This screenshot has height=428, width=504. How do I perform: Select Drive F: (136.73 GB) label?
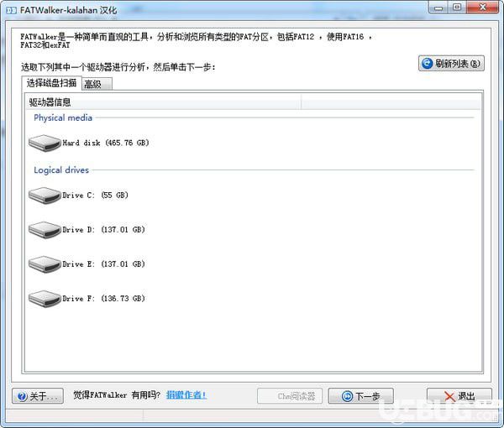103,298
